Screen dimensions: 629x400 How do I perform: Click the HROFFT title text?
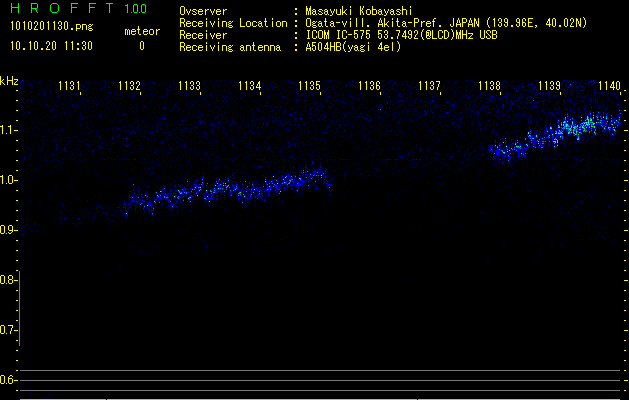click(62, 9)
